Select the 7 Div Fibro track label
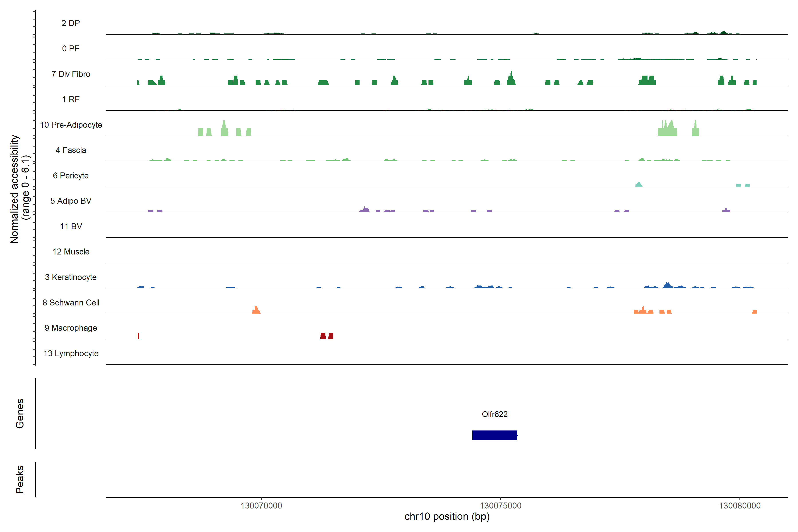 point(70,74)
